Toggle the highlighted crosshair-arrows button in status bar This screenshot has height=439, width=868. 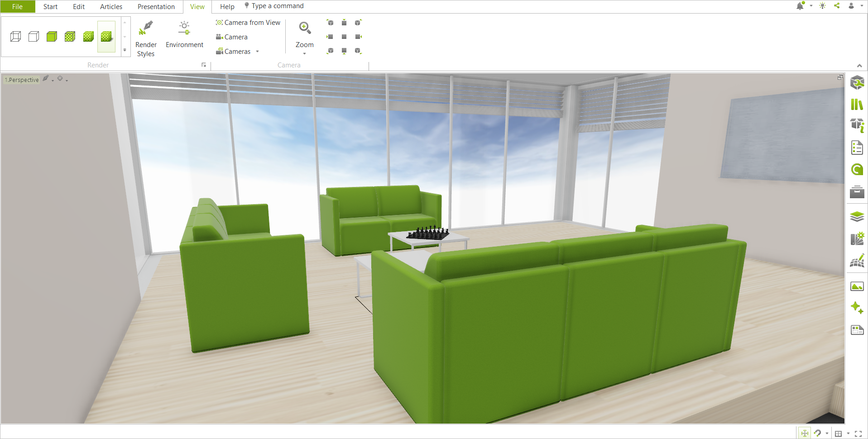click(x=805, y=433)
